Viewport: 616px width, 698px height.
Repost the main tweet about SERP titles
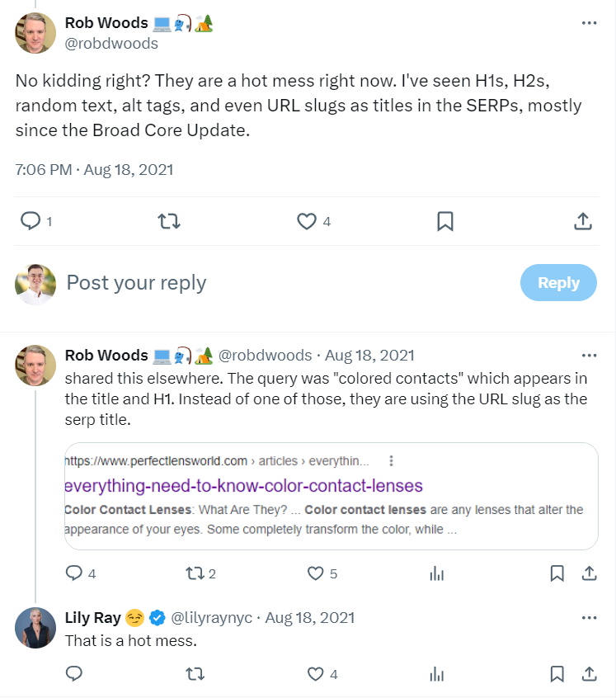tap(169, 221)
